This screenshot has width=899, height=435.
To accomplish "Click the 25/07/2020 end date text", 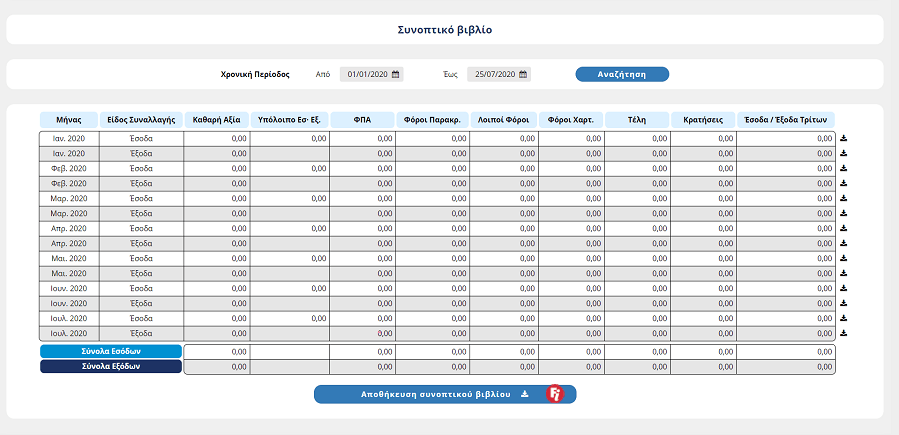I will pos(494,74).
